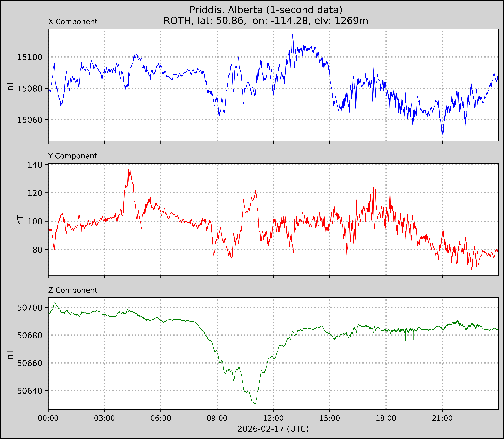Click the 00:00 time axis label

pos(48,418)
